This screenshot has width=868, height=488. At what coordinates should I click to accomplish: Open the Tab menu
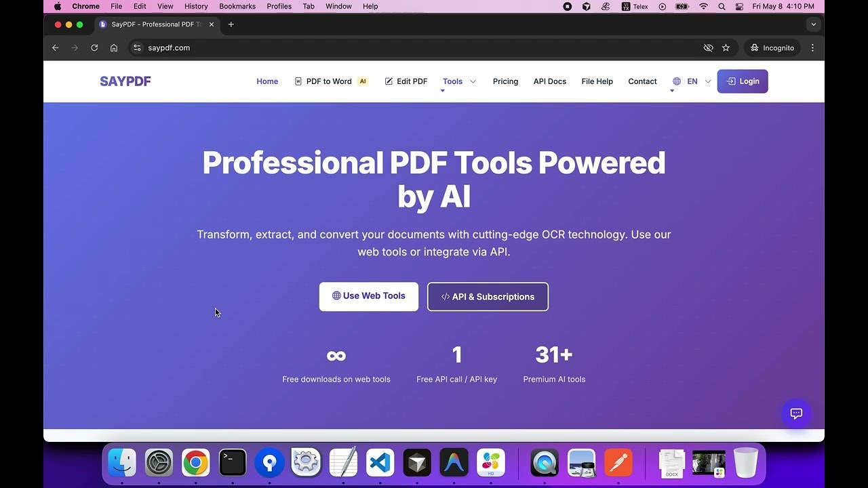(309, 6)
